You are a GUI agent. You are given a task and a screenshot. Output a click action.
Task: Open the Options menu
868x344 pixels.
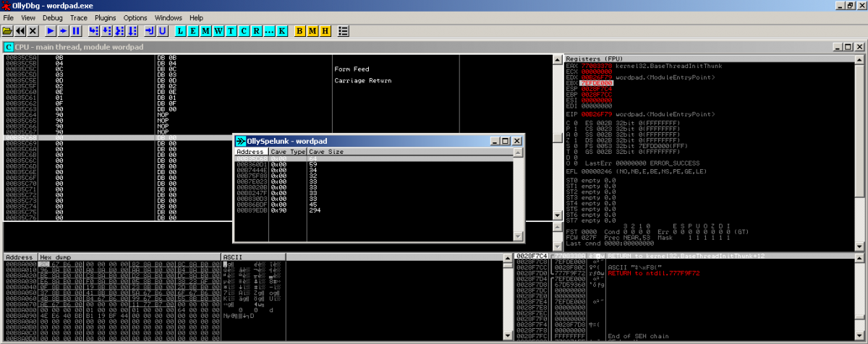pos(135,17)
